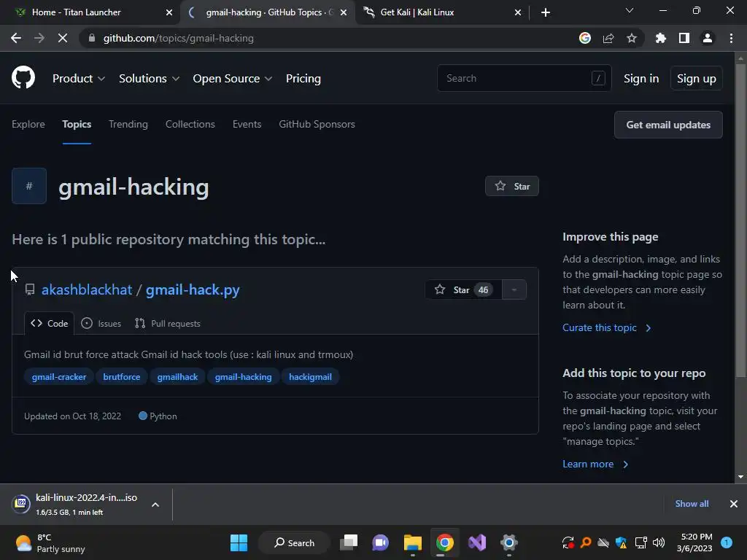Open the Teams Chat taskbar icon
The width and height of the screenshot is (747, 560).
click(381, 542)
